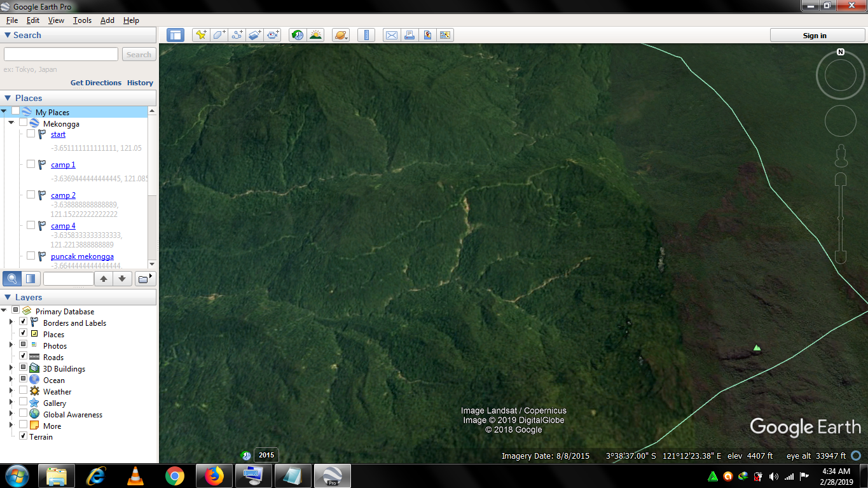Move selected place down arrow
Image resolution: width=868 pixels, height=488 pixels.
tap(122, 279)
